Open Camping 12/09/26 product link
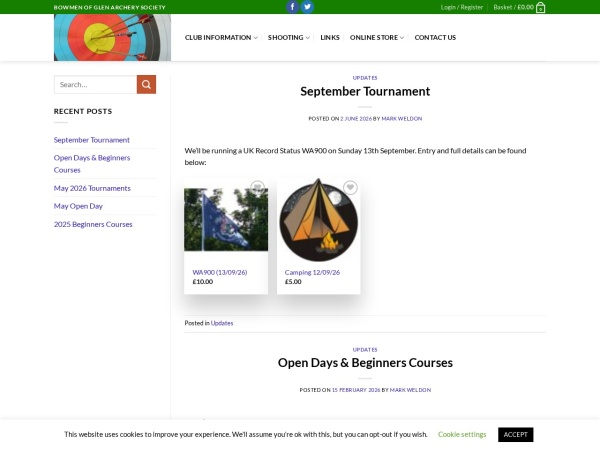Viewport: 600px width, 450px height. pos(312,272)
